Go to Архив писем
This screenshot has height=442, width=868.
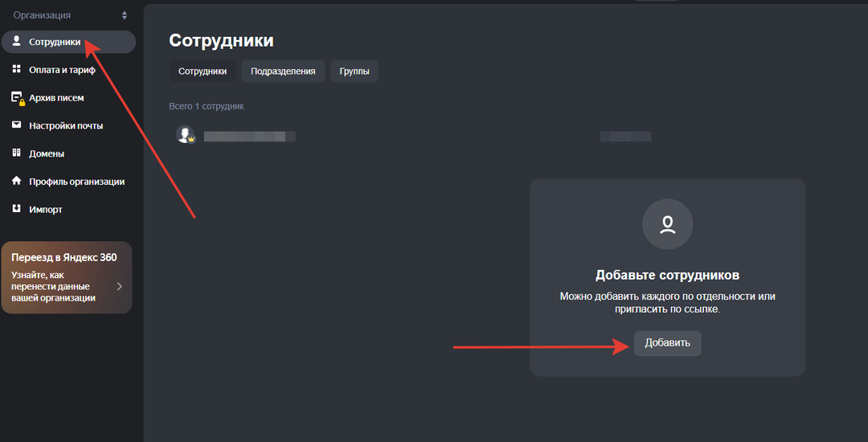point(56,98)
